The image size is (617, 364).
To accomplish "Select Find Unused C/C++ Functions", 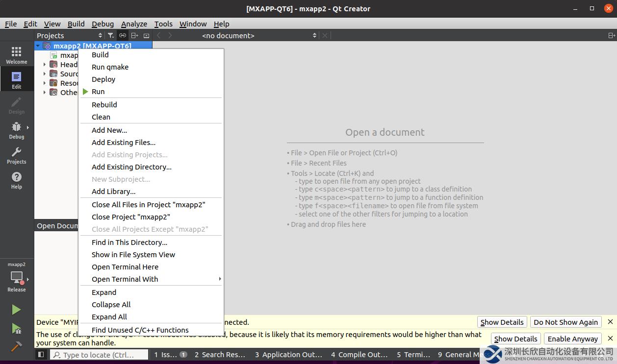I will 151,330.
